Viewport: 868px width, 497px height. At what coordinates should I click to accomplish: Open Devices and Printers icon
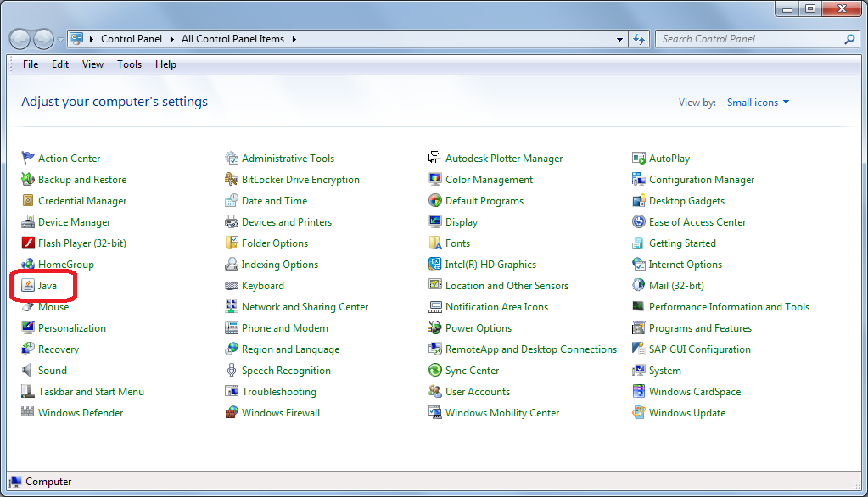[x=232, y=222]
